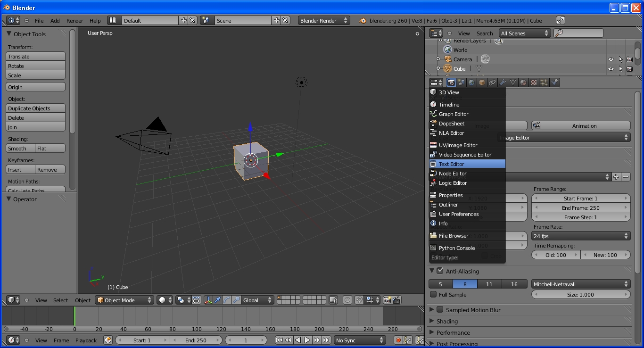This screenshot has height=348, width=644.
Task: Enable the Full Sample checkbox
Action: 432,294
